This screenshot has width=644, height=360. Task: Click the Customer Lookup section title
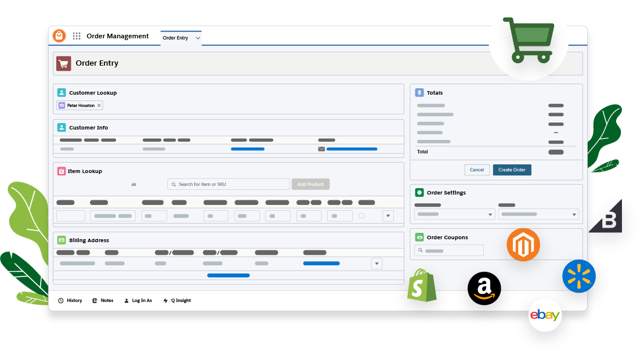pyautogui.click(x=93, y=93)
